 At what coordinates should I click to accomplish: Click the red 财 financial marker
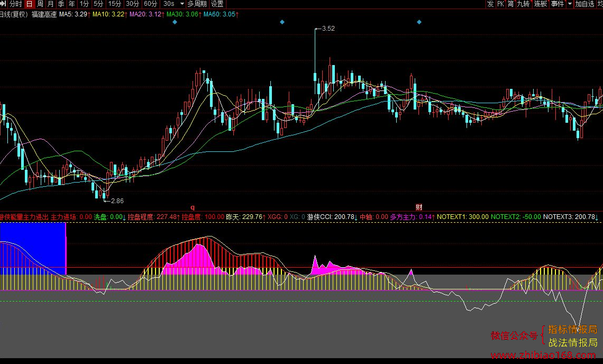click(x=419, y=207)
